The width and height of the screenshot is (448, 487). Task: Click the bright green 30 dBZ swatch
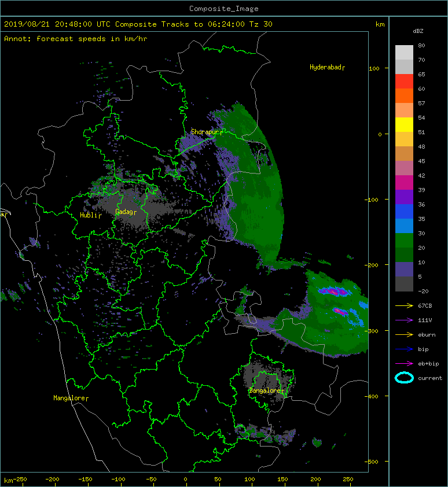pyautogui.click(x=404, y=240)
